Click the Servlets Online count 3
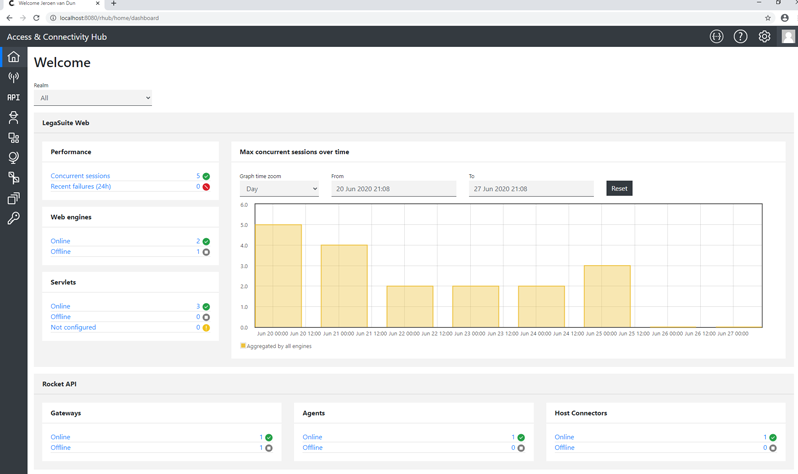Image resolution: width=798 pixels, height=474 pixels. 198,306
